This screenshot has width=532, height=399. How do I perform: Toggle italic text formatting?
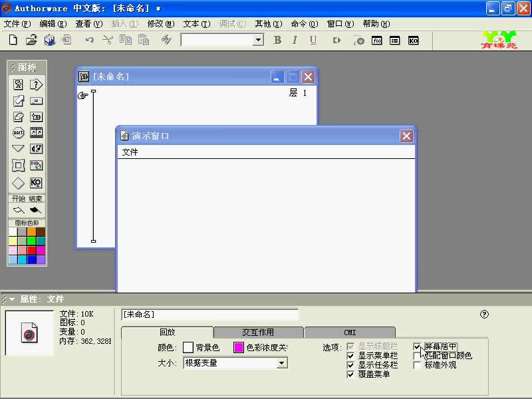click(x=295, y=40)
